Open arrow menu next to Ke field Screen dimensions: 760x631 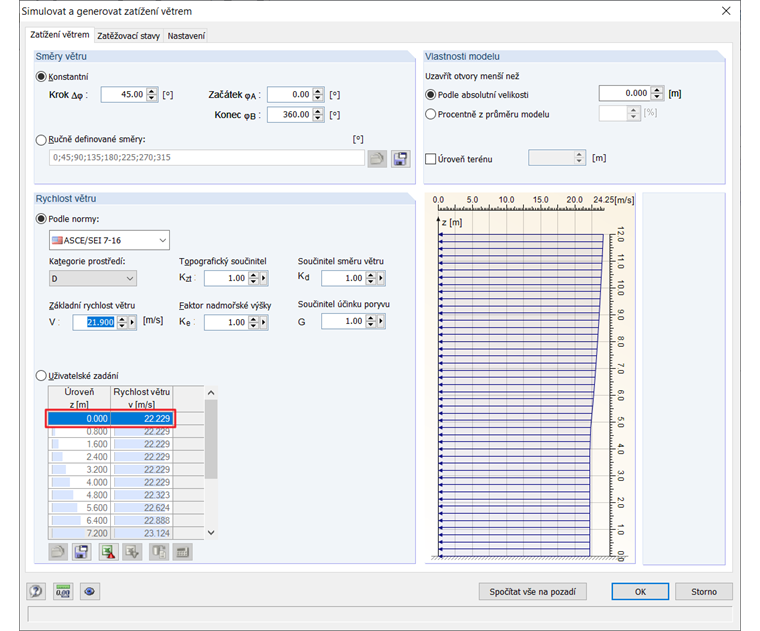264,322
